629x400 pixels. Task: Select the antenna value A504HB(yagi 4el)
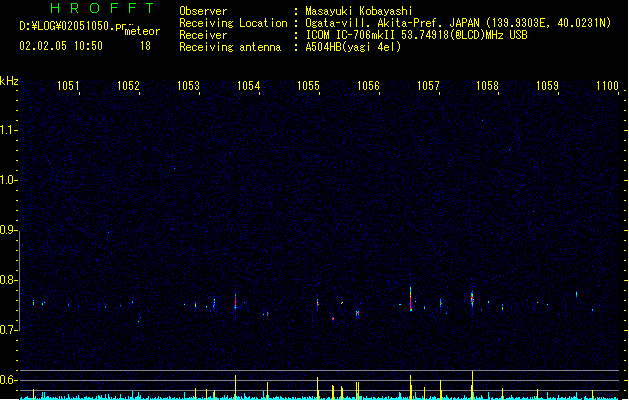[x=353, y=47]
